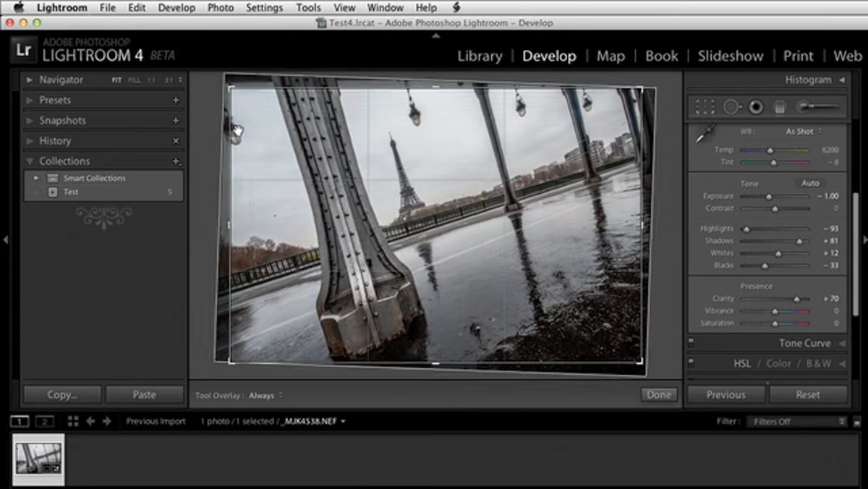
Task: Open the filename _MJK4538.NEF dropdown
Action: (x=312, y=421)
